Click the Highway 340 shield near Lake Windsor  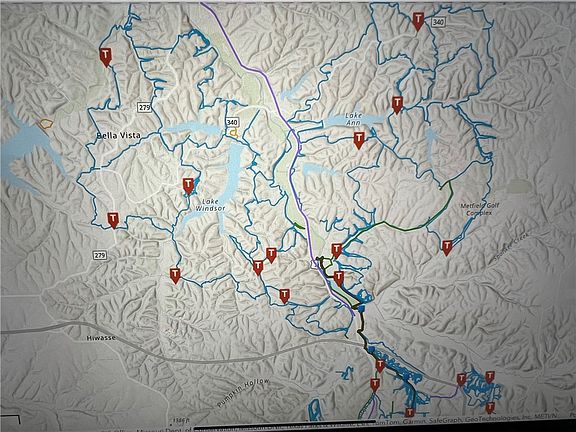point(232,122)
